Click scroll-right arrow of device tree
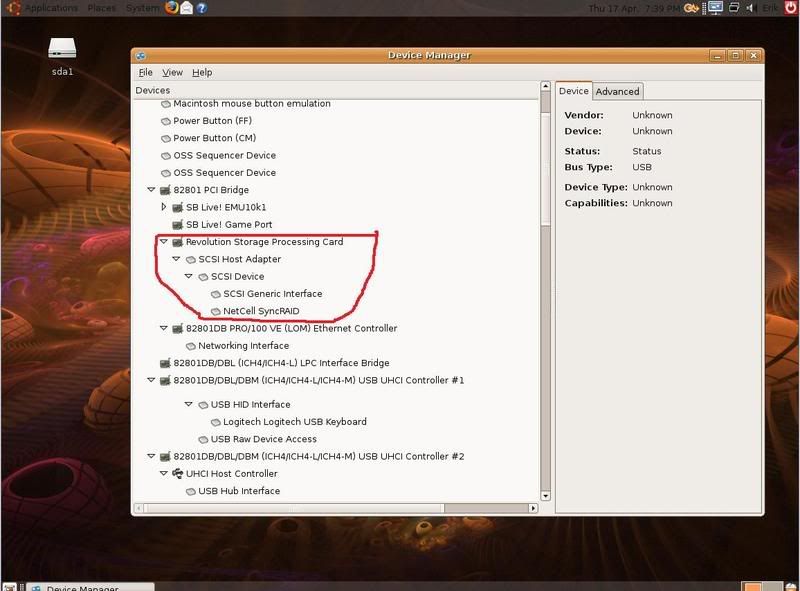The height and width of the screenshot is (591, 800). tap(533, 508)
